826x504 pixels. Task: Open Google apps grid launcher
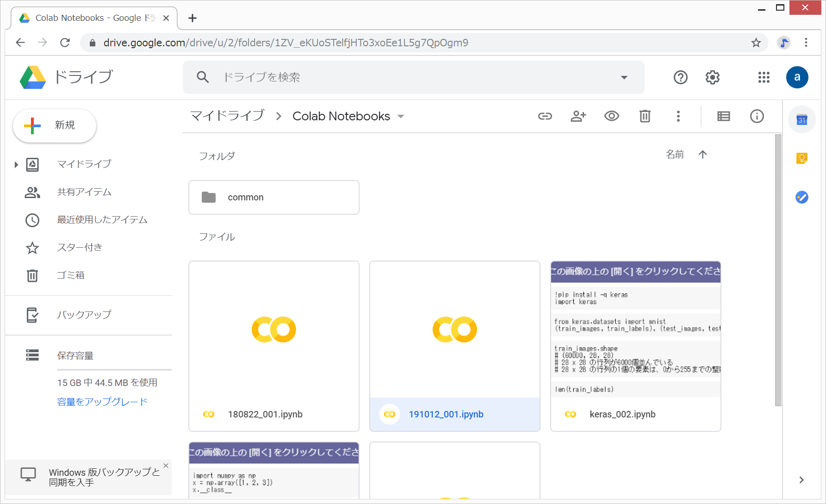coord(764,77)
